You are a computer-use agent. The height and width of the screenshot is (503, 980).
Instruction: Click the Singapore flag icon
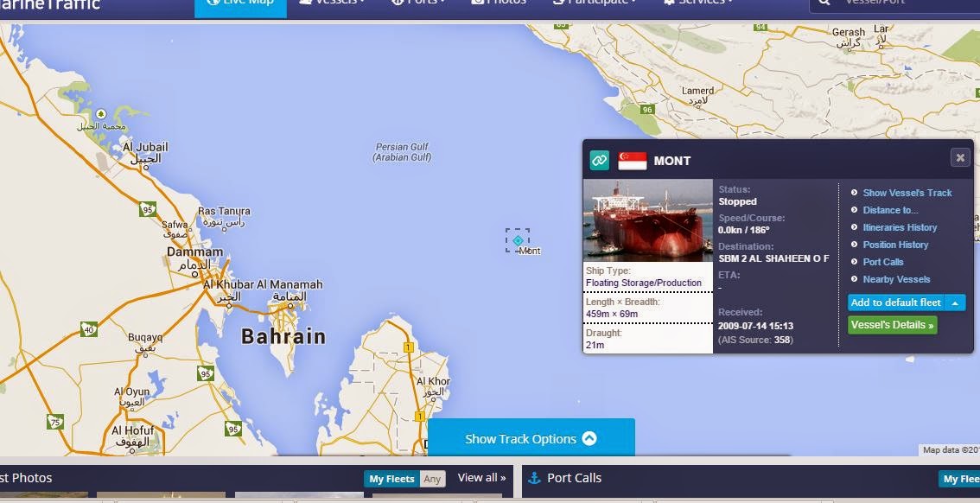(x=633, y=161)
